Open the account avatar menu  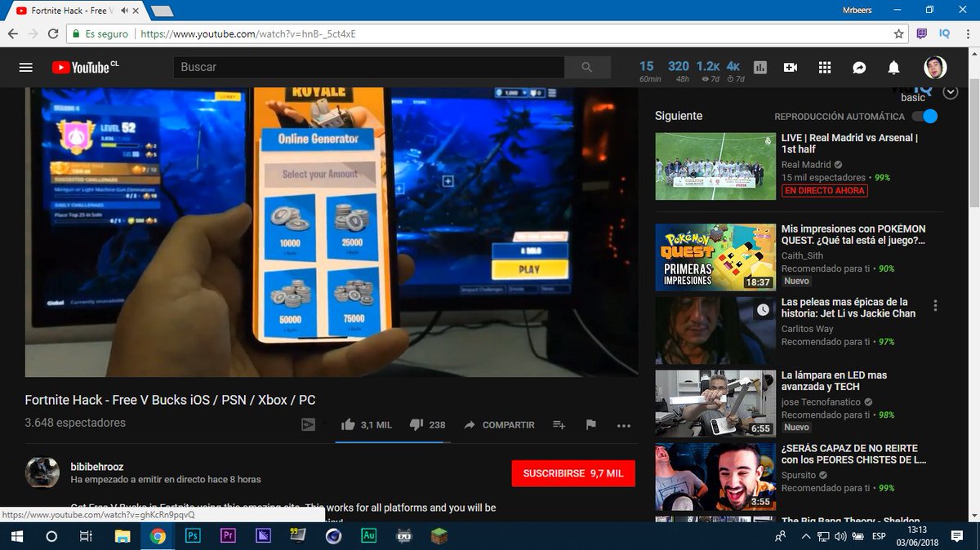point(935,68)
